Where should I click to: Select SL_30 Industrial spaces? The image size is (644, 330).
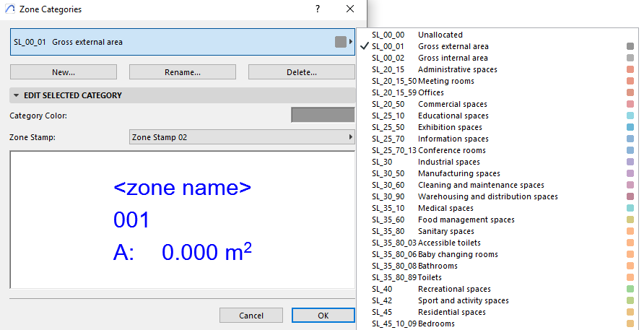click(x=497, y=162)
